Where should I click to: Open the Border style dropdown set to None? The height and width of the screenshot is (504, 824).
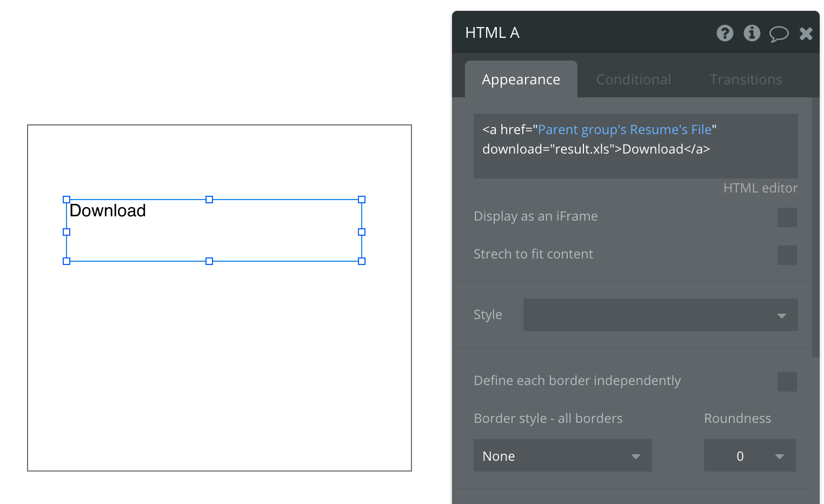(562, 456)
